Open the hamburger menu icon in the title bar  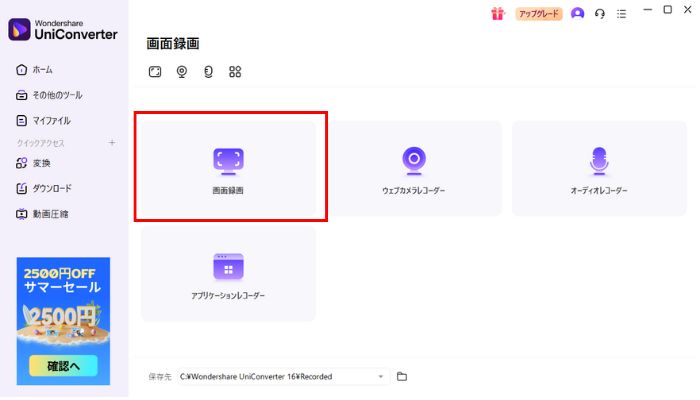tap(622, 14)
